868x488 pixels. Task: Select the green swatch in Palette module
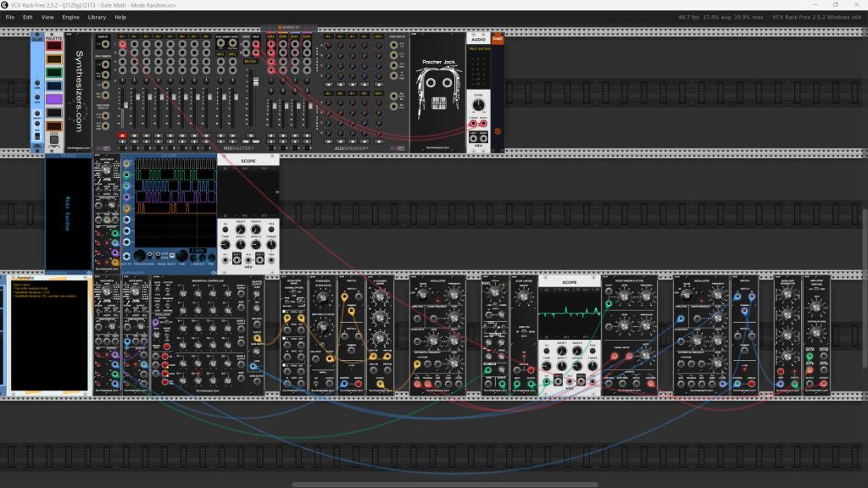click(x=53, y=73)
